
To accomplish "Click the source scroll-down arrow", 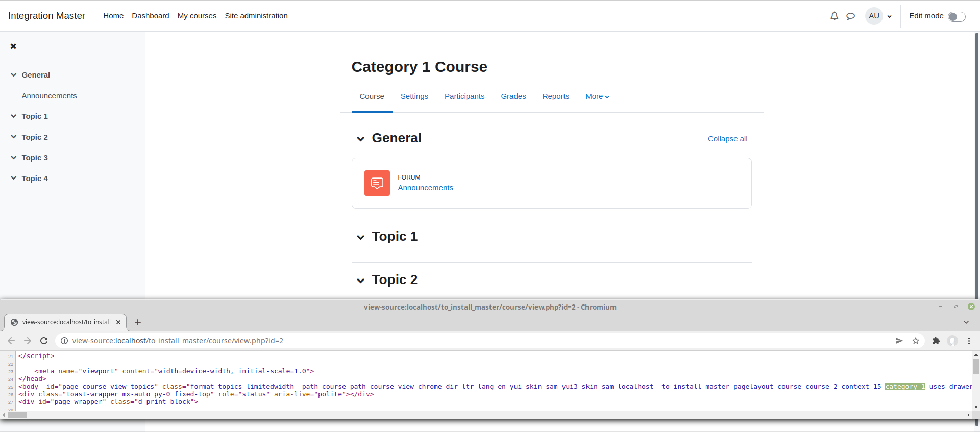I will pos(976,407).
